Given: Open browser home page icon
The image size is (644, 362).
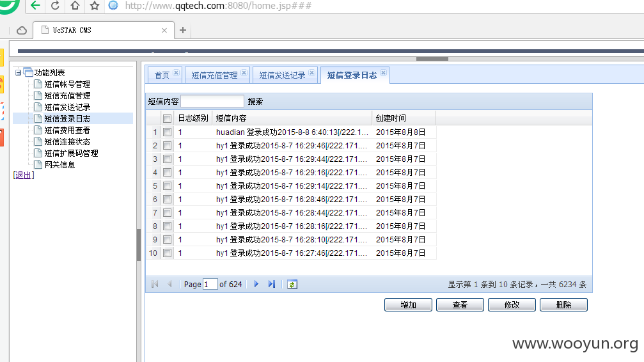Looking at the screenshot, I should click(x=75, y=5).
